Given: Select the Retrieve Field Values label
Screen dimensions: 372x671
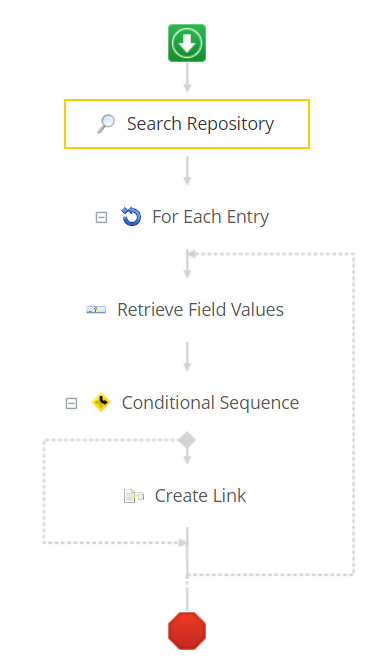Looking at the screenshot, I should (200, 309).
